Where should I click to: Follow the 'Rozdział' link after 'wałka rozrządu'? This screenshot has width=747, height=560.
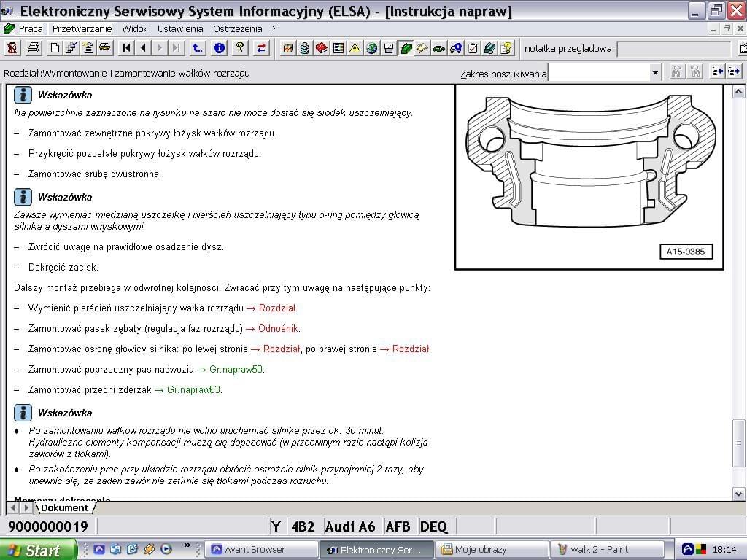[x=278, y=308]
